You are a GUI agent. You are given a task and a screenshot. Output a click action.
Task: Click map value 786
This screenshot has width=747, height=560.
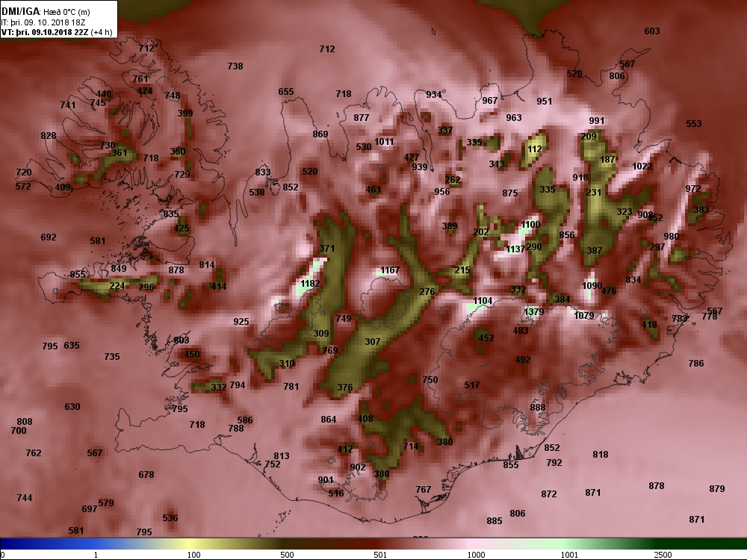pyautogui.click(x=696, y=364)
